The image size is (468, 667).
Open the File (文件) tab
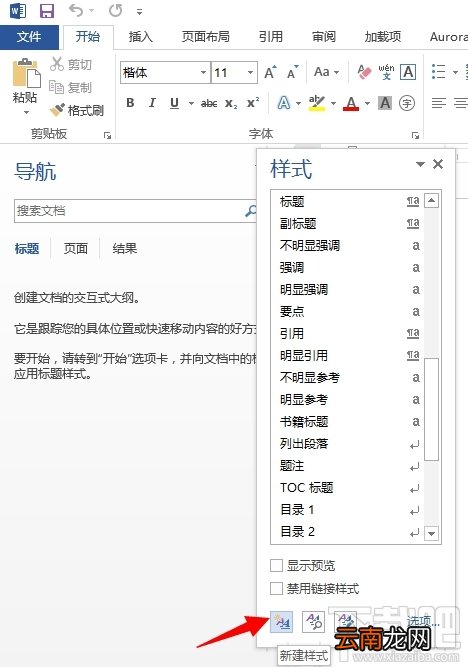pyautogui.click(x=29, y=37)
